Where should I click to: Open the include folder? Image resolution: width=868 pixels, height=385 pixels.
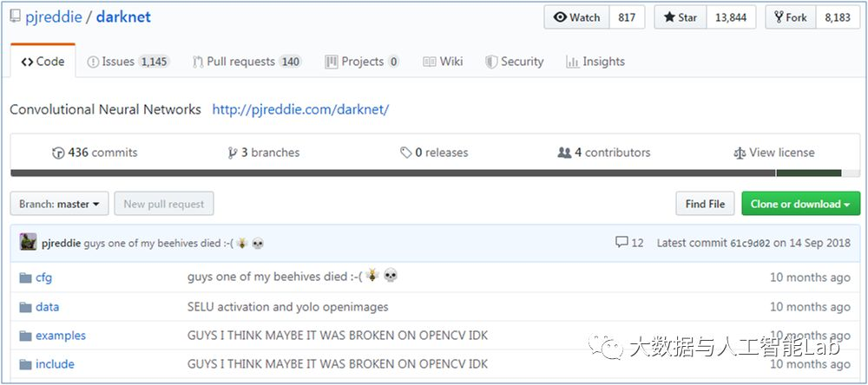pyautogui.click(x=55, y=364)
